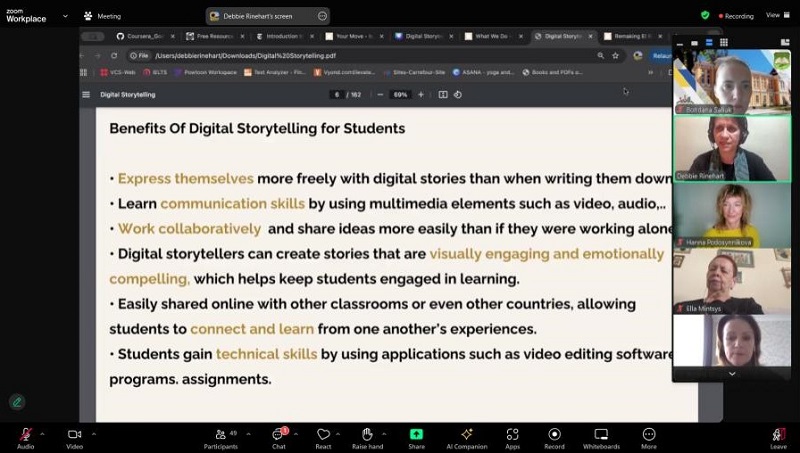
Task: Start recording with the Record button
Action: coord(554,435)
